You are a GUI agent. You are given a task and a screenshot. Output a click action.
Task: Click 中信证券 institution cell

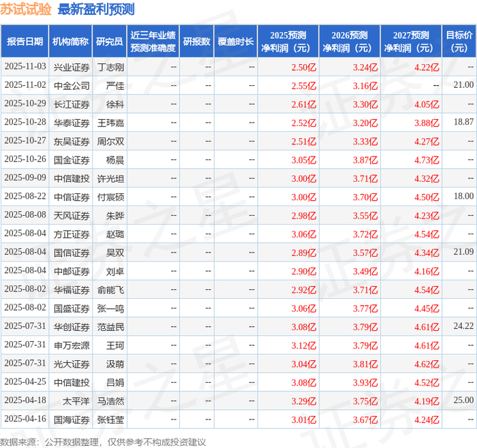point(72,197)
